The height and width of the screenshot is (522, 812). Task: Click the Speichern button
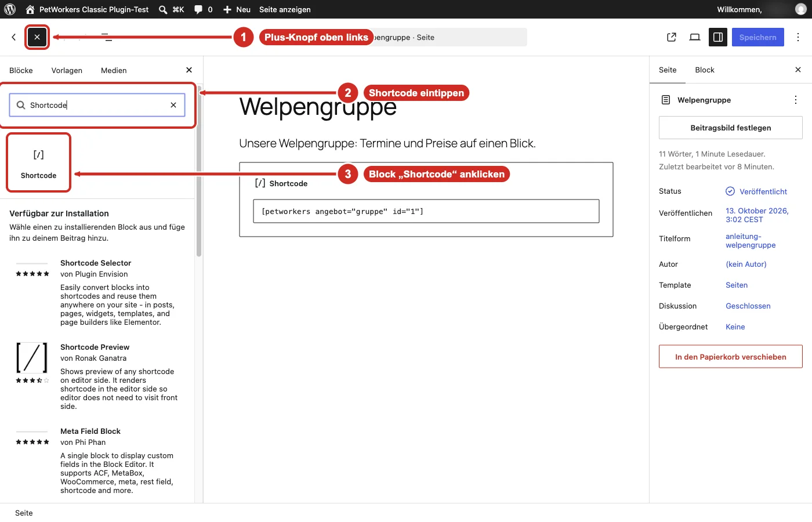point(757,37)
